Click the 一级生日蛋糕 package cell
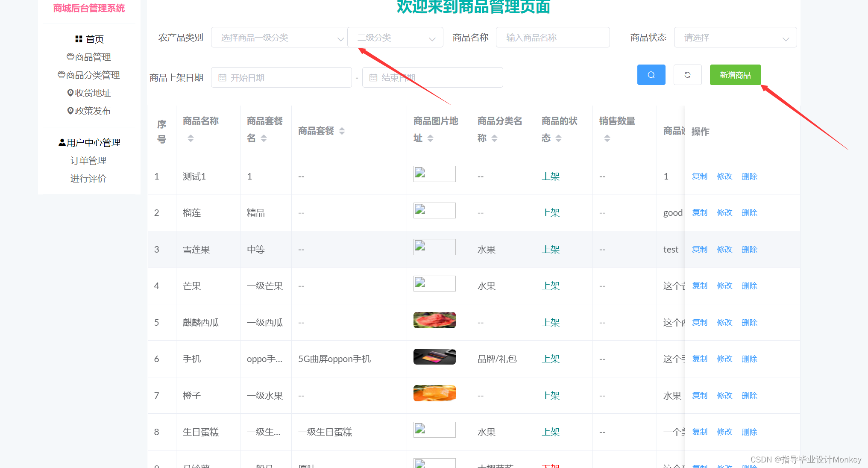The image size is (868, 468). pos(325,432)
